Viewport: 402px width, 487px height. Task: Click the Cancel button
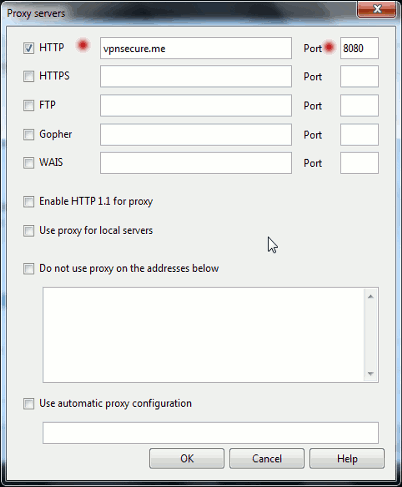267,459
